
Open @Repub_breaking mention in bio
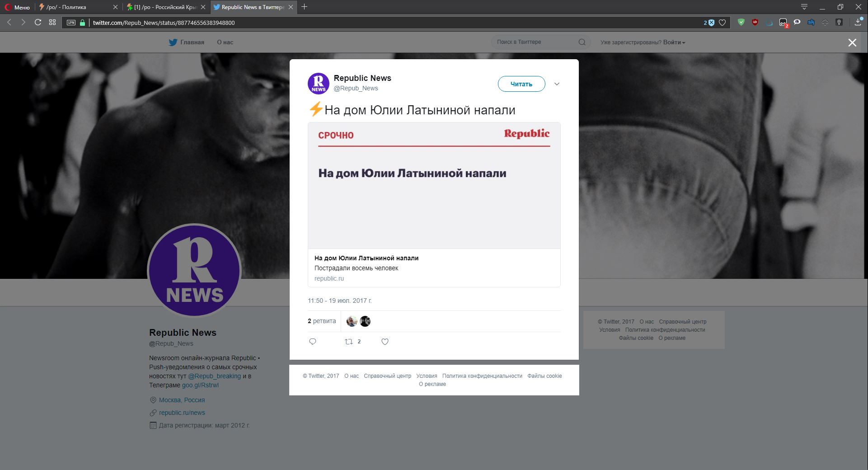[x=215, y=376]
